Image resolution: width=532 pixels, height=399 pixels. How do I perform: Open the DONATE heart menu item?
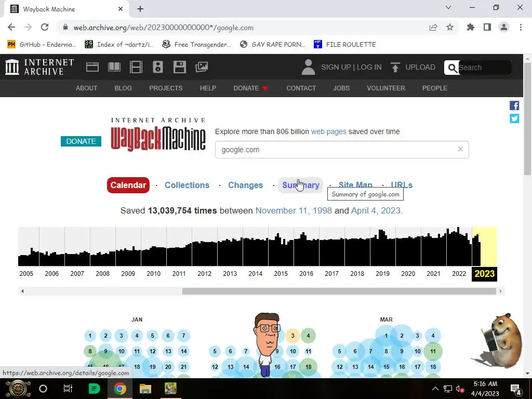(x=251, y=88)
